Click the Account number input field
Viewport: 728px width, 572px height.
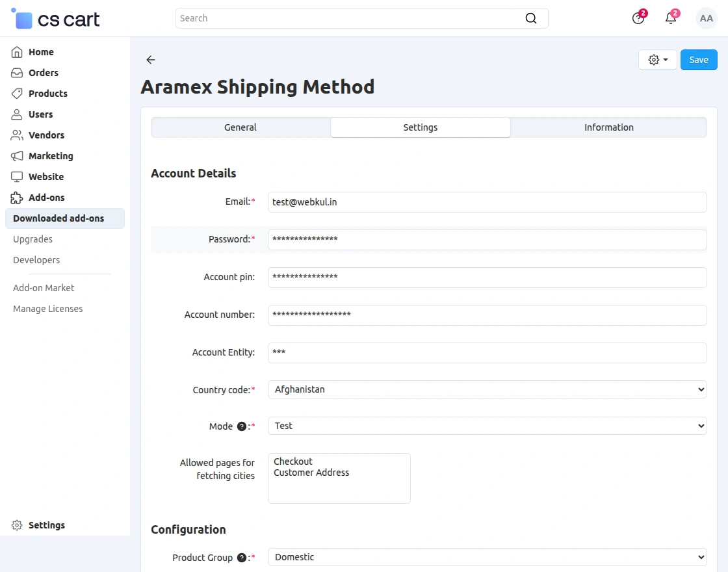pos(487,315)
